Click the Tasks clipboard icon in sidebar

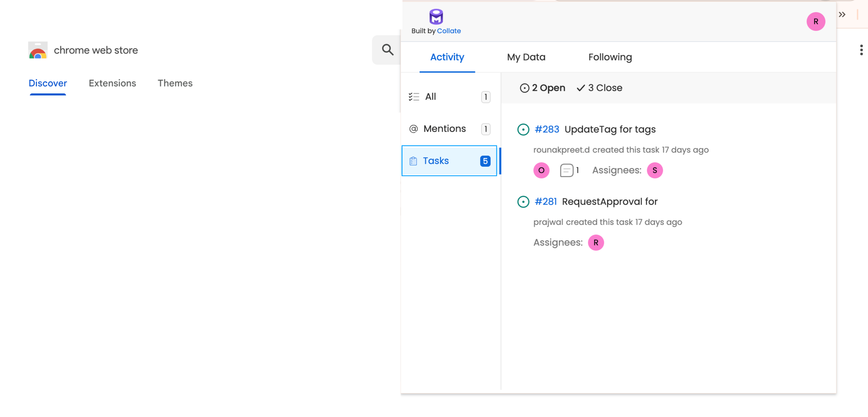tap(414, 161)
